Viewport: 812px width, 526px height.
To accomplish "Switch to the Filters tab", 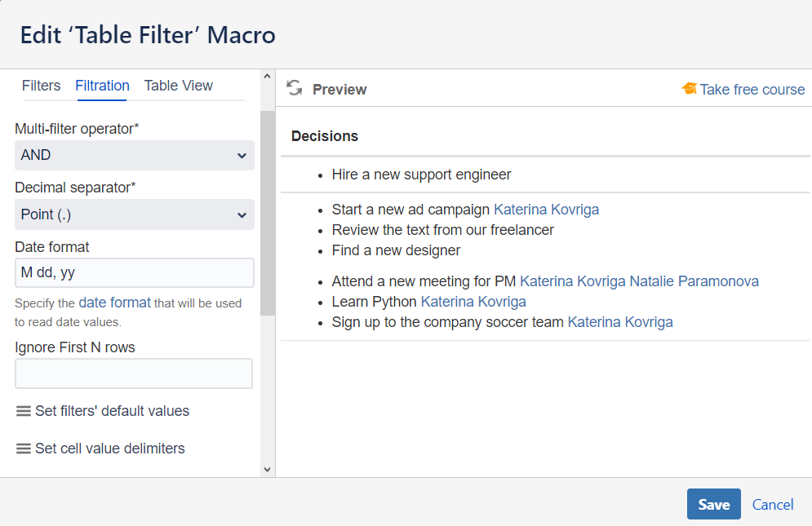I will coord(41,86).
